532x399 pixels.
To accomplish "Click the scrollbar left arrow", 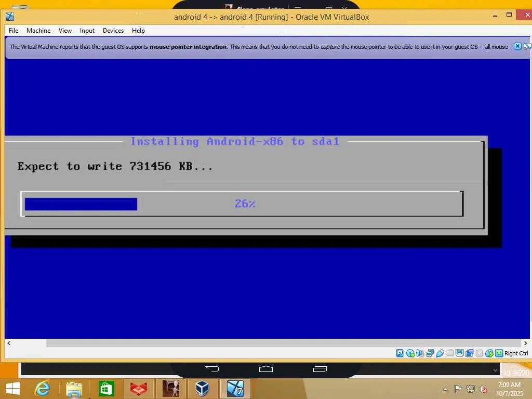I will 9,343.
